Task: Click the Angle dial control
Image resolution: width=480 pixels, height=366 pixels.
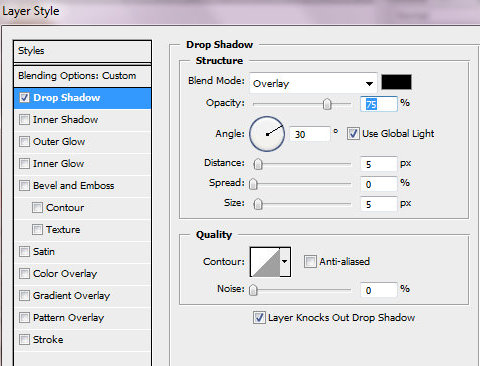Action: coord(267,134)
